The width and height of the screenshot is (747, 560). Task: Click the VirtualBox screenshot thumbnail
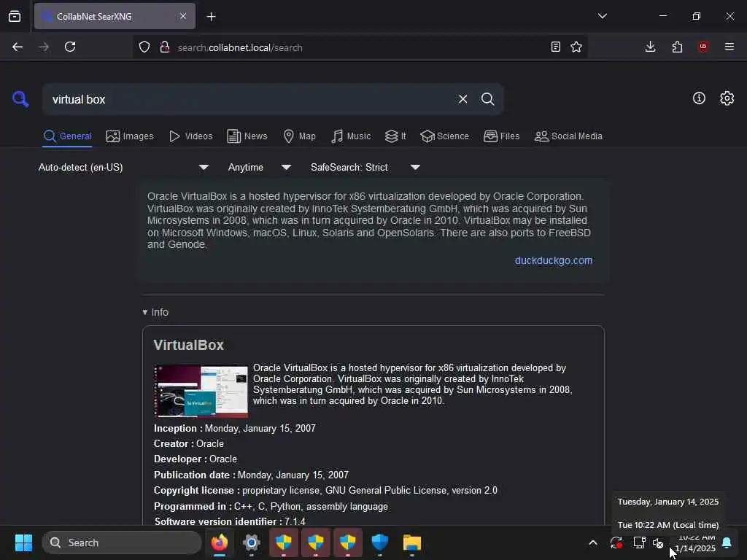pyautogui.click(x=201, y=391)
